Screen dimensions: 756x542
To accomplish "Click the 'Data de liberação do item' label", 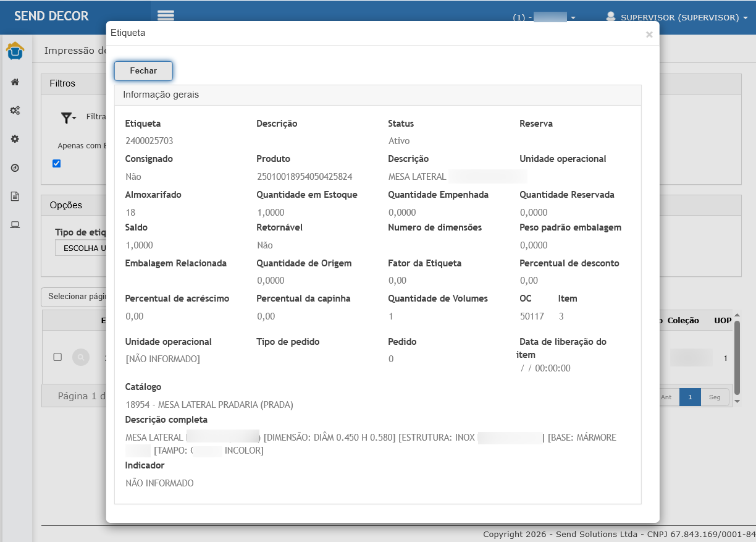I will coord(561,349).
